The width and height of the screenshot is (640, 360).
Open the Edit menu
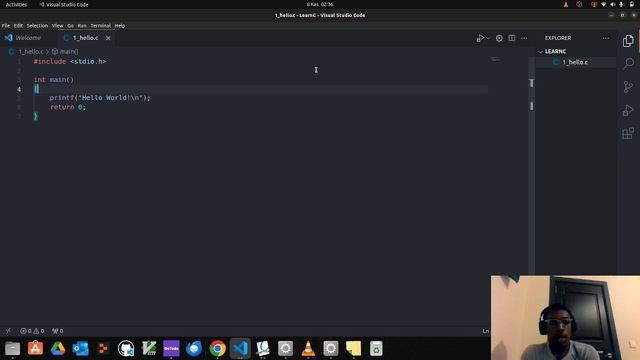tap(18, 25)
